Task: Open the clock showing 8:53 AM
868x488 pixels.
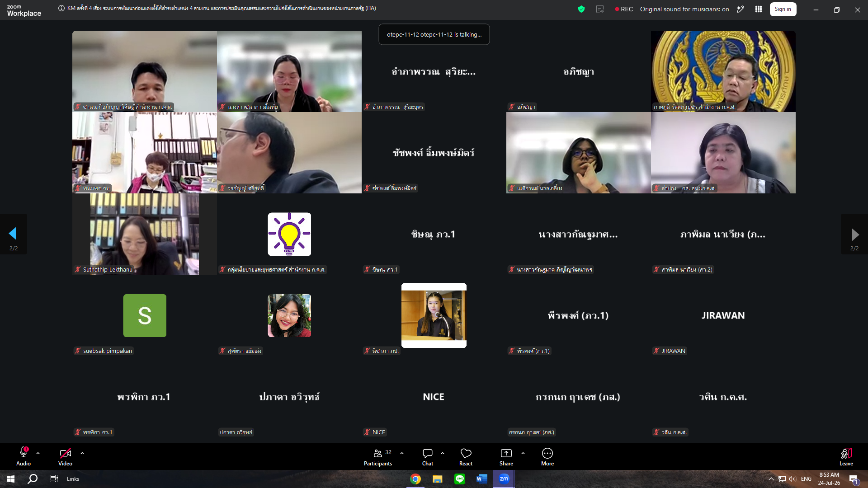Action: click(829, 479)
